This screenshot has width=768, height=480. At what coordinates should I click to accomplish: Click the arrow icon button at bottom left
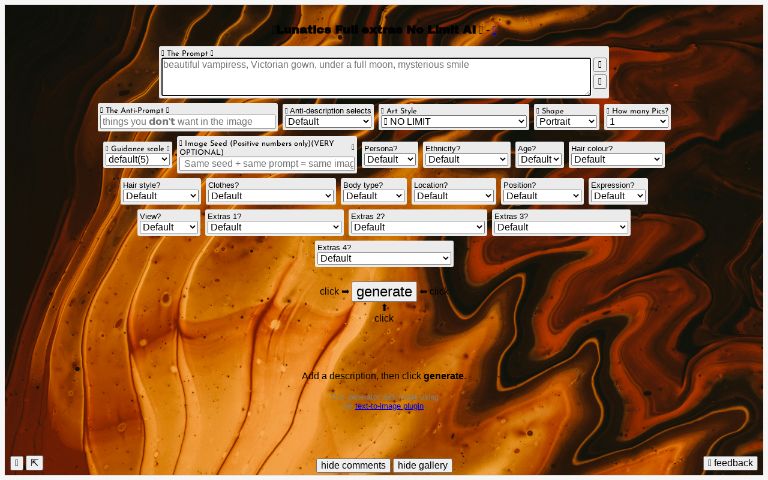(34, 462)
